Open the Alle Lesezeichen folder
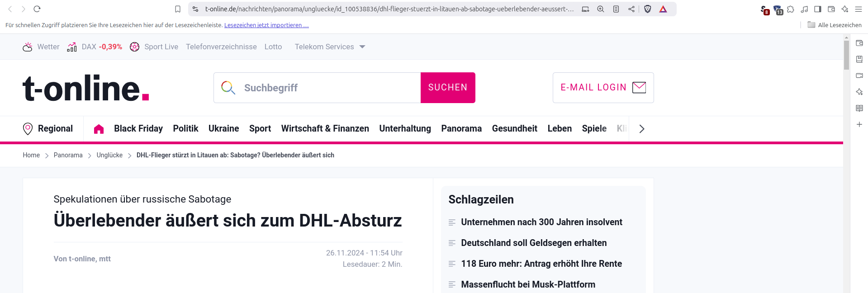The height and width of the screenshot is (293, 868). pyautogui.click(x=835, y=25)
